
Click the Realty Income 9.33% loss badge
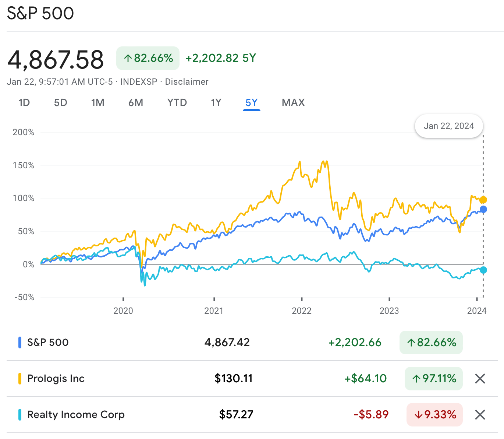click(x=434, y=415)
